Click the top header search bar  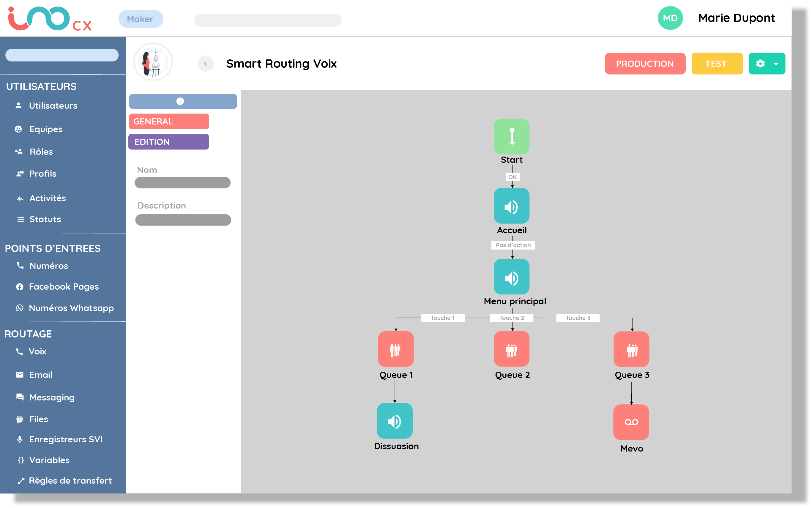point(268,20)
